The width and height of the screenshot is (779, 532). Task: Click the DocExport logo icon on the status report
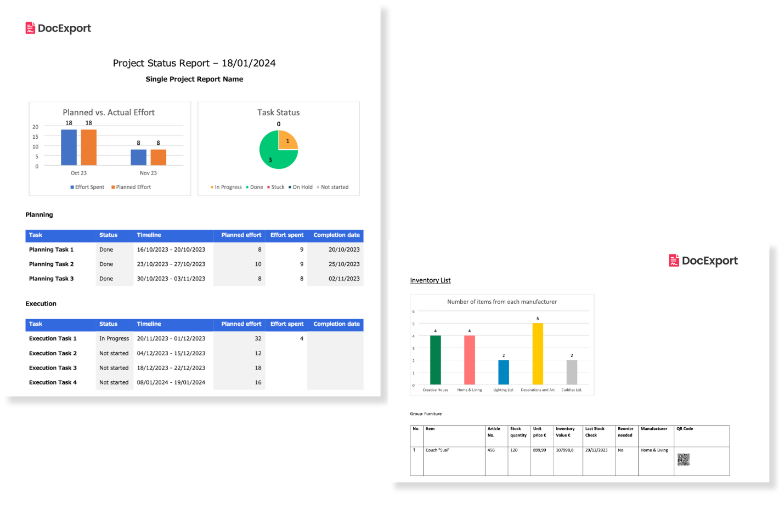(x=30, y=28)
